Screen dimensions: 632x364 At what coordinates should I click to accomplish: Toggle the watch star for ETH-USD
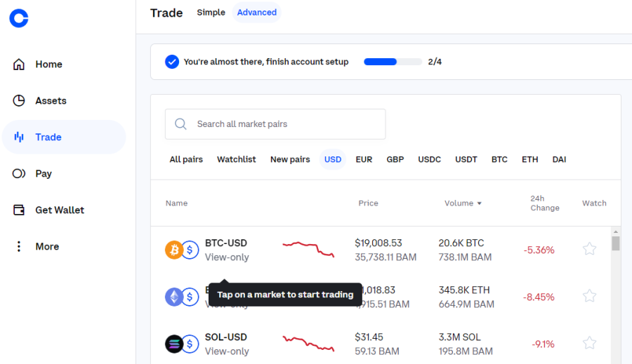tap(589, 296)
